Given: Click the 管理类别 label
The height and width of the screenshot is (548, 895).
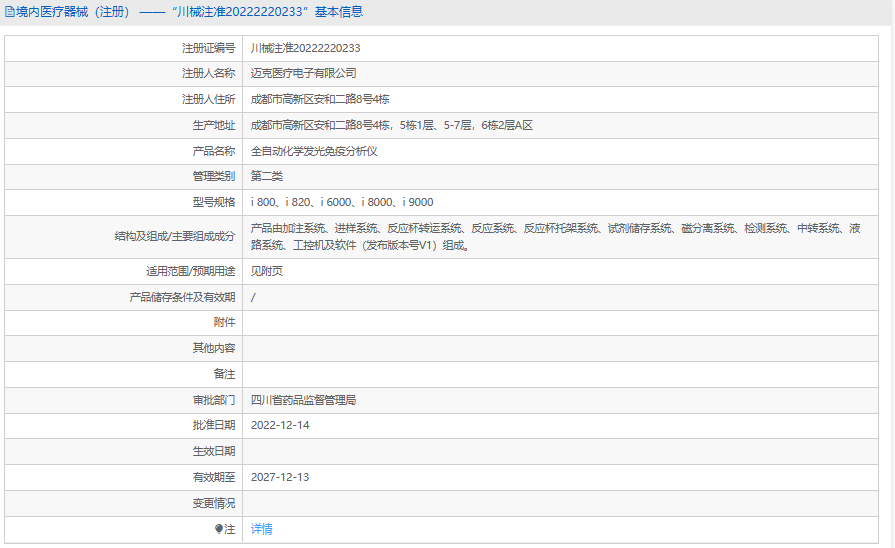Looking at the screenshot, I should point(213,176).
